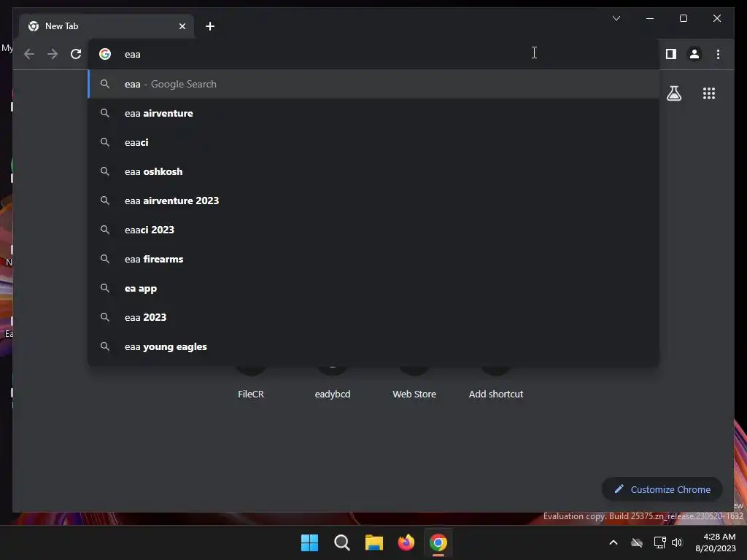Viewport: 747px width, 560px height.
Task: Click the Chrome taskbar icon
Action: click(438, 542)
